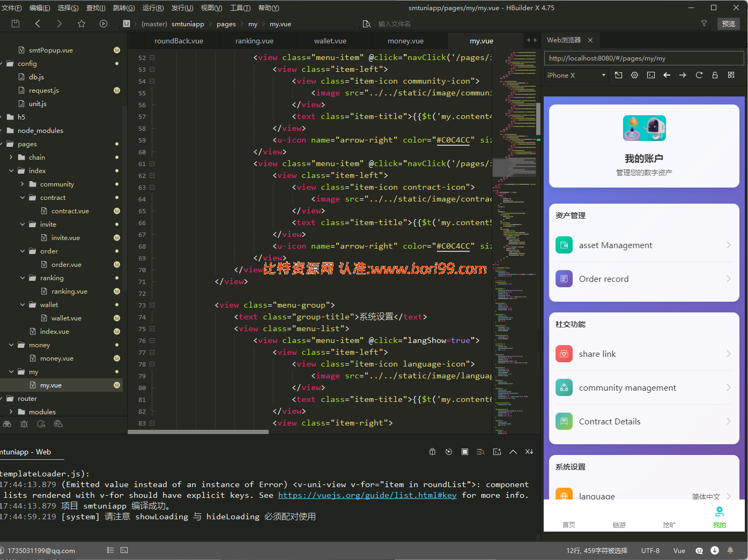Switch to the roundBack.vue editor tab
The image size is (748, 560).
179,41
